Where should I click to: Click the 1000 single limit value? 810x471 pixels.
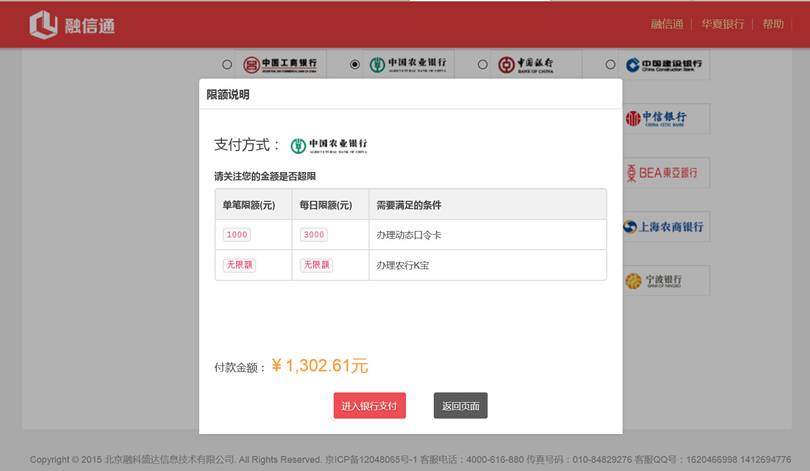click(237, 234)
